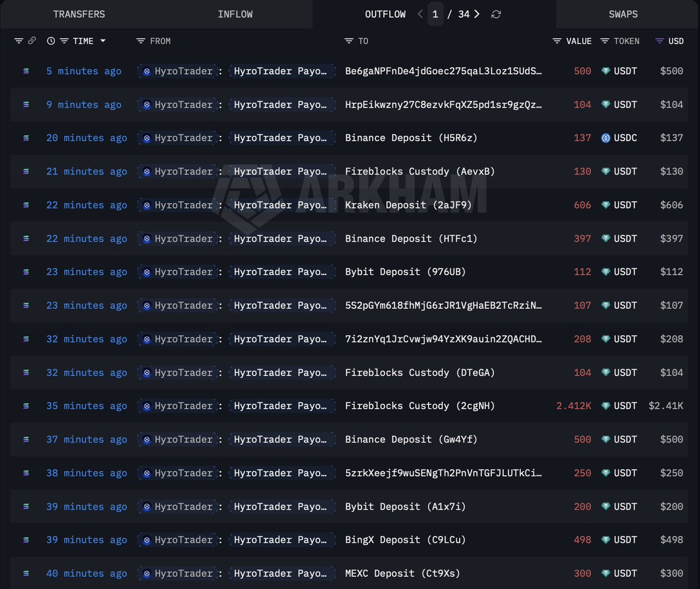The height and width of the screenshot is (589, 700).
Task: Open transaction icon for 5 minutes ago row
Action: (26, 71)
